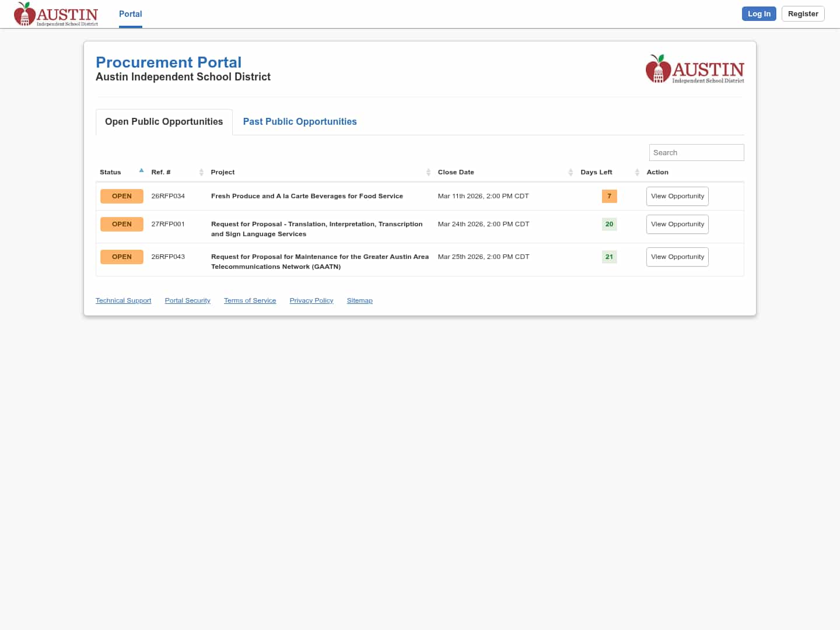This screenshot has height=630, width=840.
Task: Select the Open Public Opportunities tab
Action: click(164, 122)
